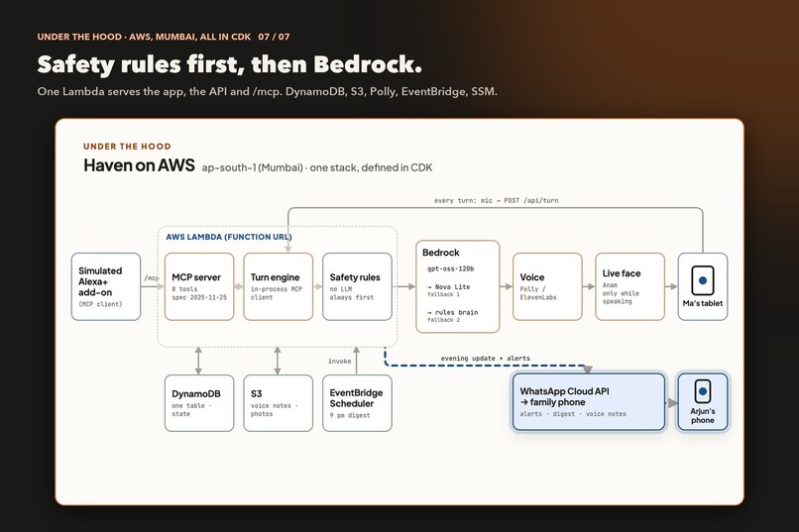The image size is (799, 532).
Task: Click the 'gpt-oss-120b' model label
Action: 450,268
